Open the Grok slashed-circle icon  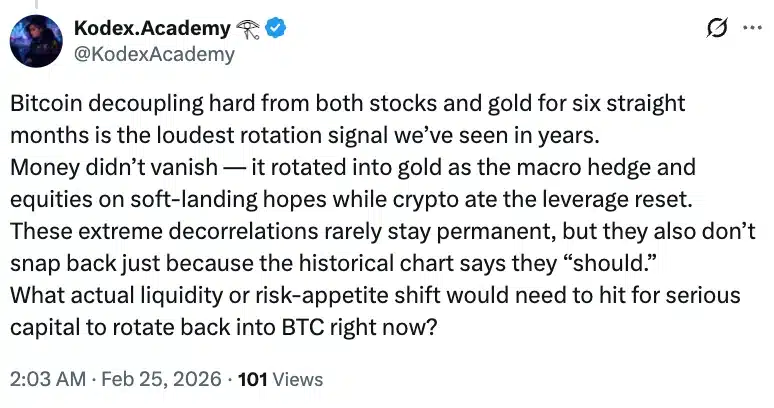tap(716, 30)
